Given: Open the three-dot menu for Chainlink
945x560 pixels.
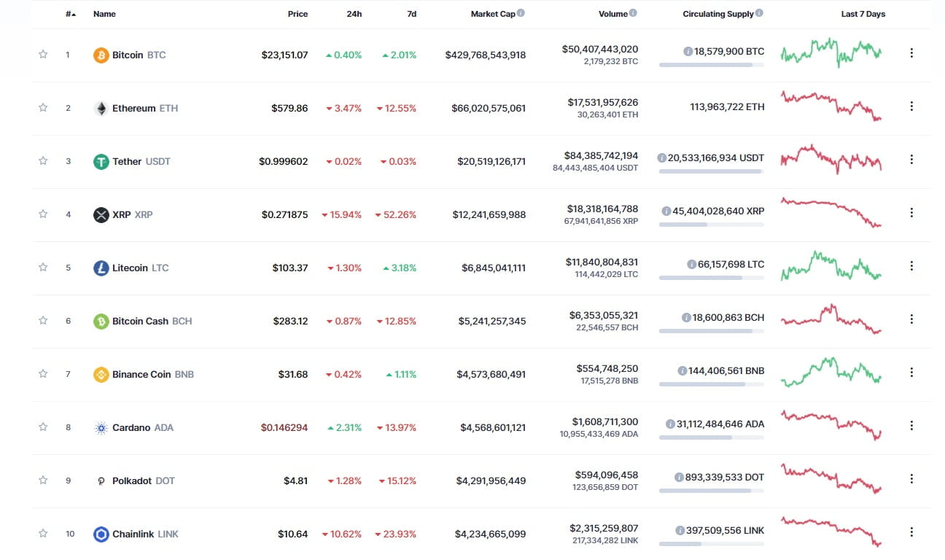Looking at the screenshot, I should click(x=911, y=532).
